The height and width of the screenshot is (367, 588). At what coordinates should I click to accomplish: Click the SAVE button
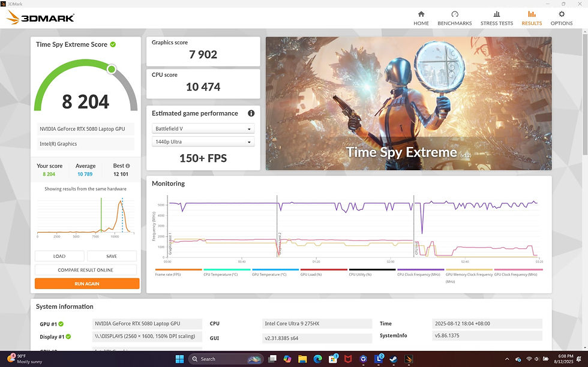point(112,256)
